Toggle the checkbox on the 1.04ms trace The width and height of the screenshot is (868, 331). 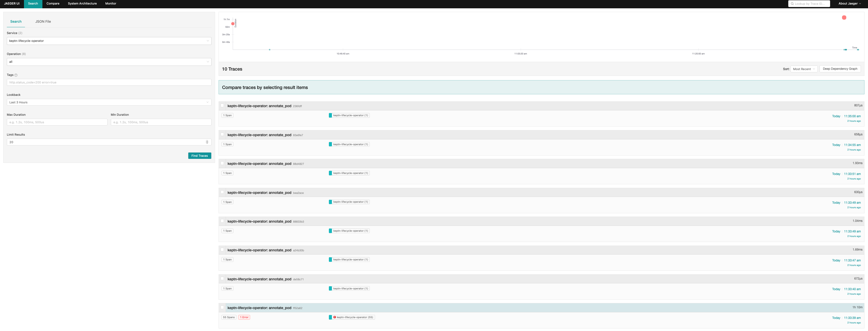[222, 221]
